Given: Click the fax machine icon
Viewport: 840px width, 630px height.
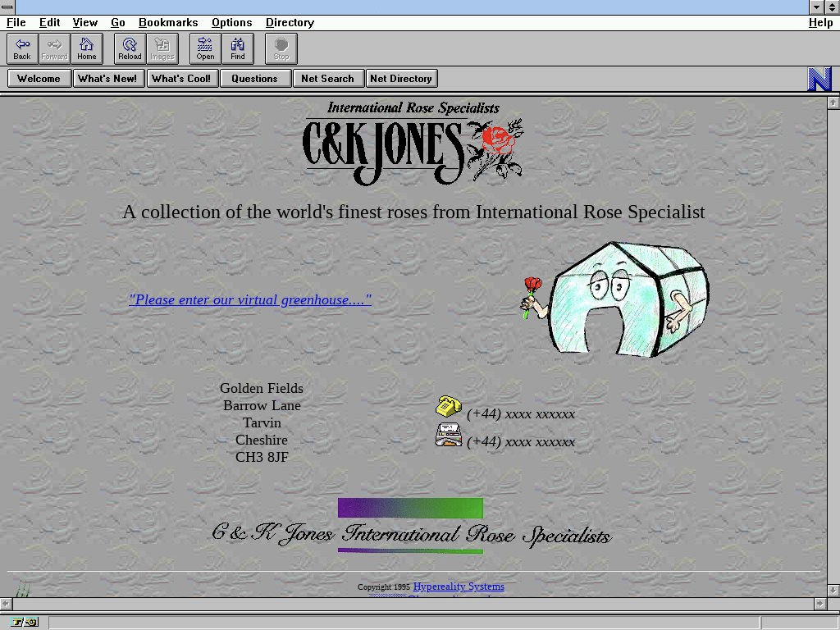Looking at the screenshot, I should pos(448,436).
